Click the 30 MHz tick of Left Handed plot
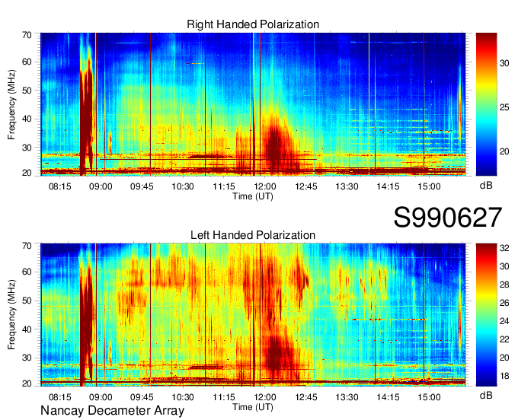Screen dimensions: 518x420 pyautogui.click(x=27, y=358)
